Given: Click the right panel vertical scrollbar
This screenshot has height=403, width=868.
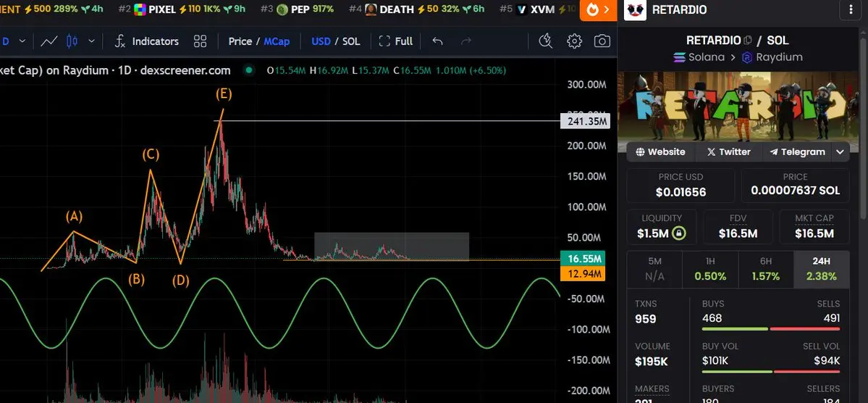Looking at the screenshot, I should coord(864,128).
